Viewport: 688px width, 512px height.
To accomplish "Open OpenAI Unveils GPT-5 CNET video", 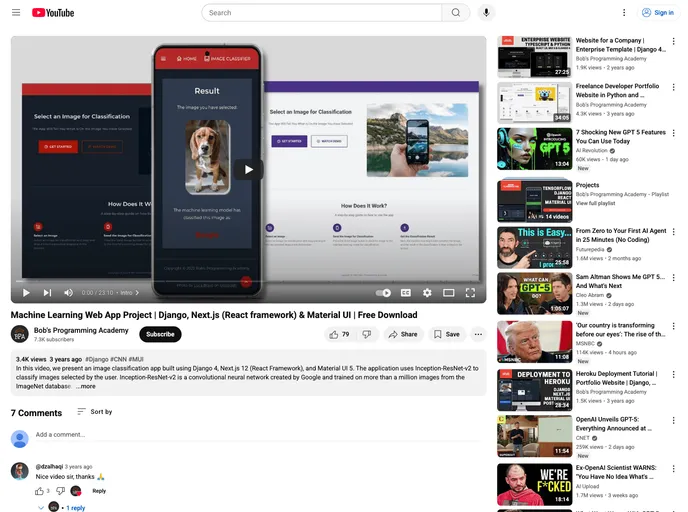I will pyautogui.click(x=614, y=424).
